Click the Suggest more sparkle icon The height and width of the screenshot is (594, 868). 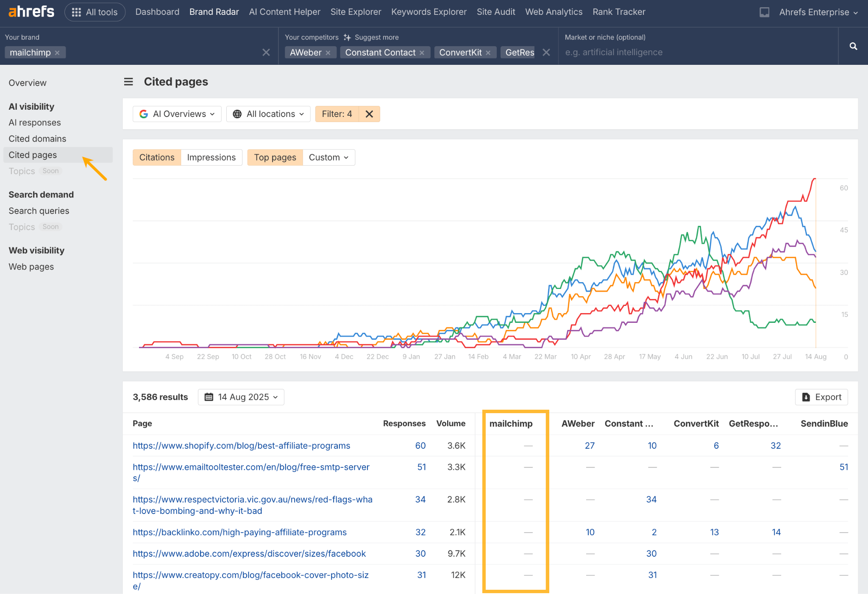pyautogui.click(x=347, y=37)
